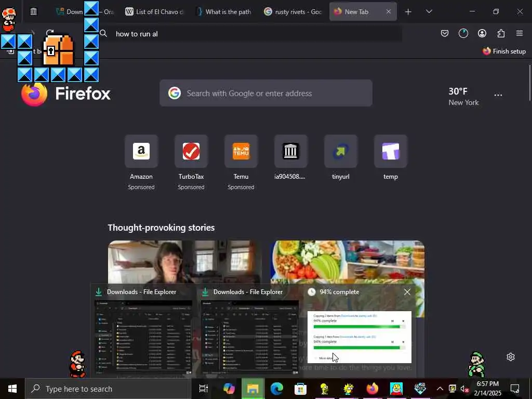Switch to 'rusty rivets - Google' tab
The image size is (532, 399).
coord(293,11)
